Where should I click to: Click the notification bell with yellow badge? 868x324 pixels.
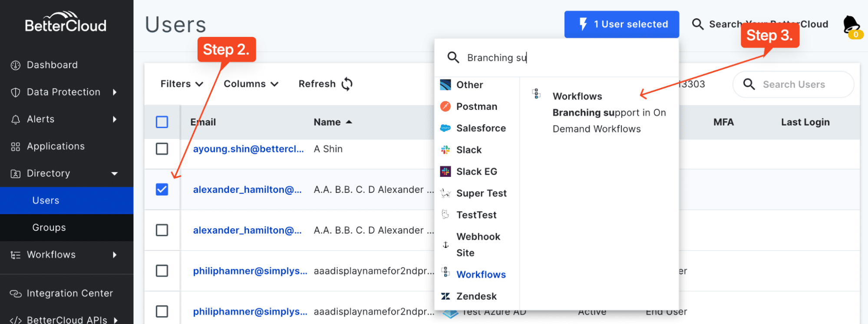pos(851,27)
